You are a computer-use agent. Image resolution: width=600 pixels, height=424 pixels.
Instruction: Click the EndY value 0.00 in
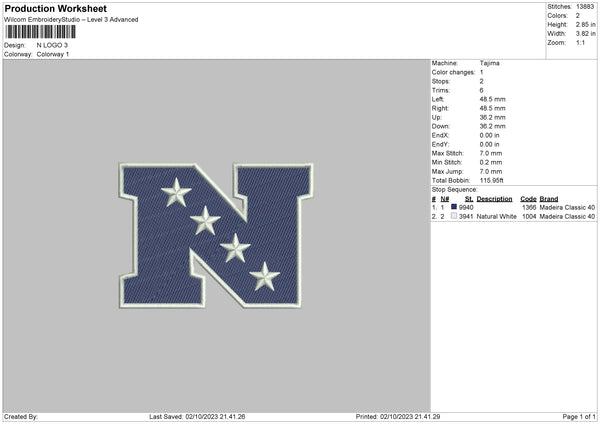tap(489, 145)
